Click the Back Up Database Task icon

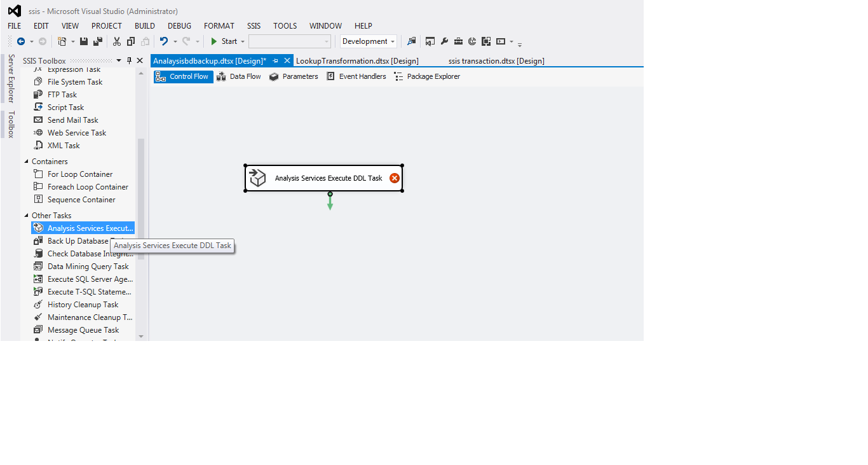coord(38,241)
